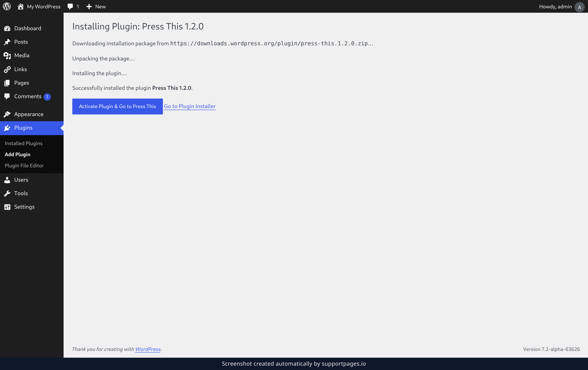
Task: Click the WordPress logo icon
Action: coord(7,6)
